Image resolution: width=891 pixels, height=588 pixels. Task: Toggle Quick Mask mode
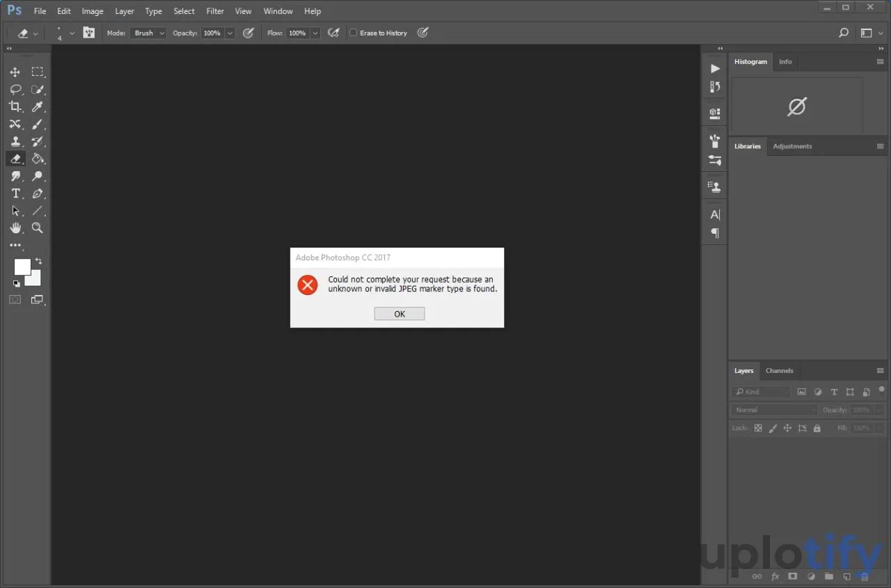(x=15, y=300)
